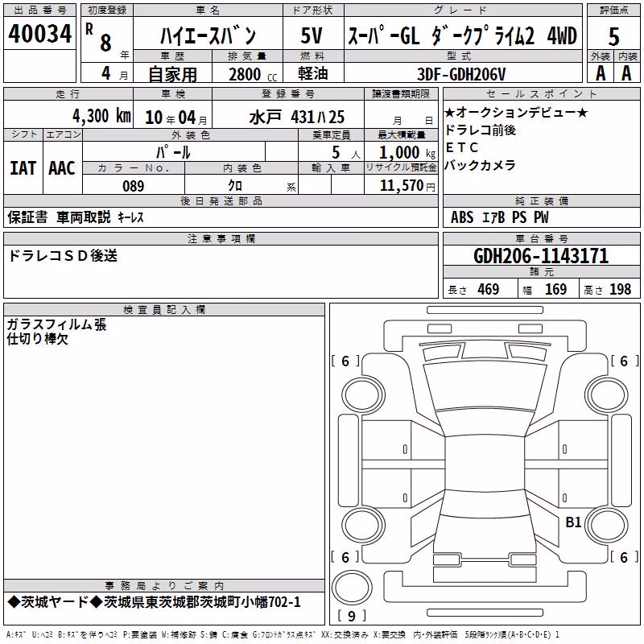Click the キーレス later-shipped item
This screenshot has height=644, width=644.
tap(130, 217)
